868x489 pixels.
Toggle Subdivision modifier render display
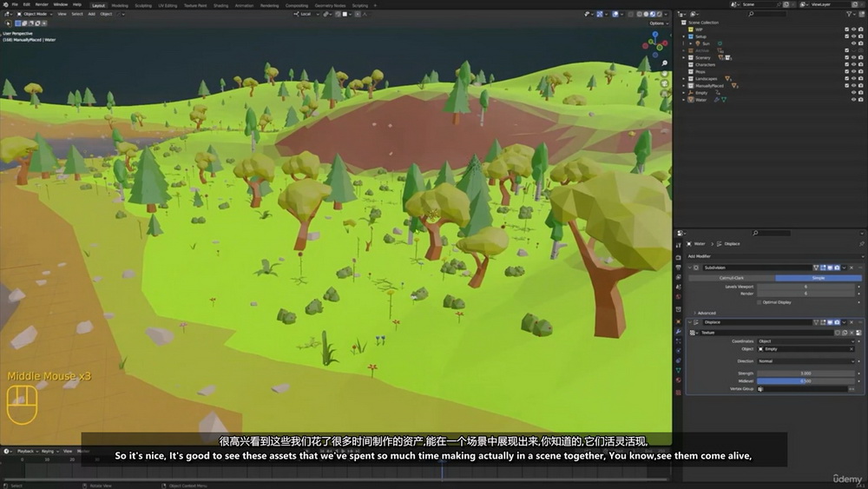tap(837, 268)
